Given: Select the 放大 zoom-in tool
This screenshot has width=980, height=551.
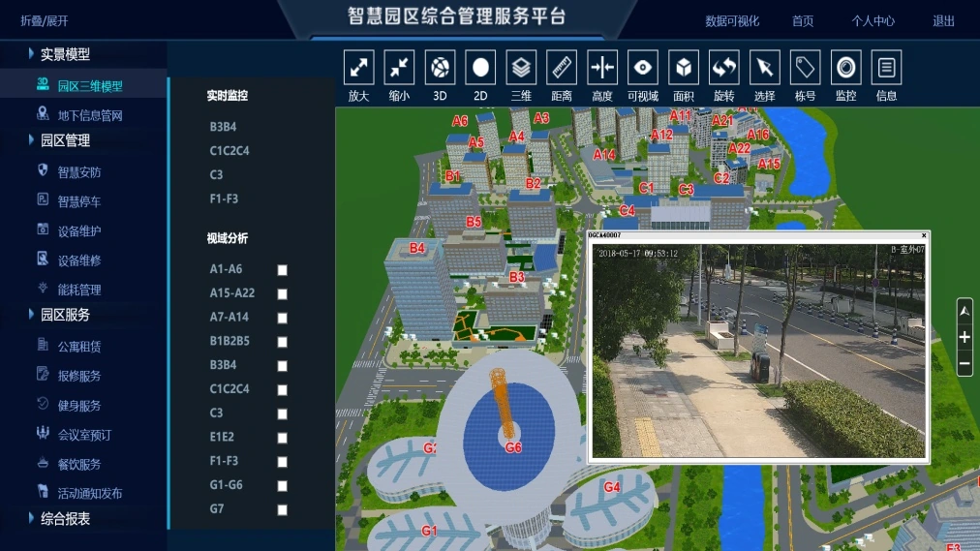Looking at the screenshot, I should pyautogui.click(x=358, y=68).
